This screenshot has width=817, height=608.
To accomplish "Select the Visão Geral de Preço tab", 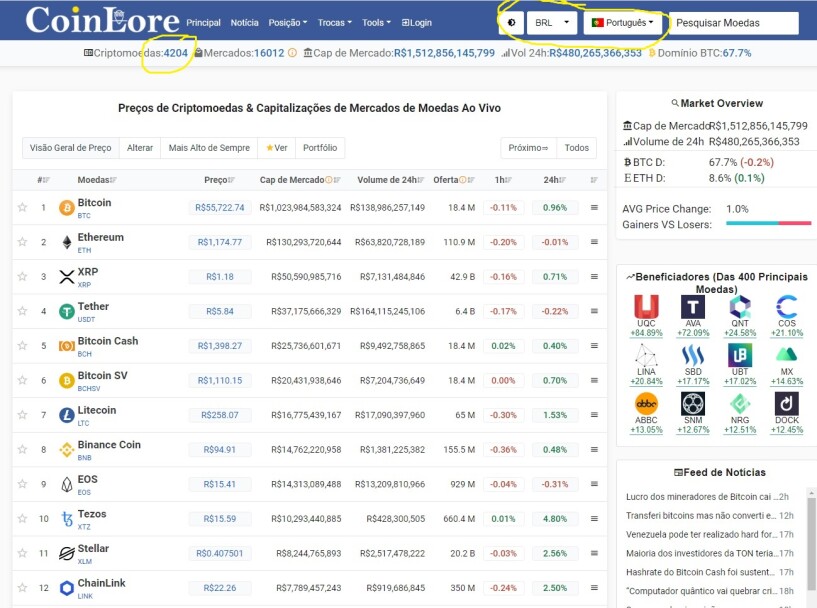I will coord(70,147).
